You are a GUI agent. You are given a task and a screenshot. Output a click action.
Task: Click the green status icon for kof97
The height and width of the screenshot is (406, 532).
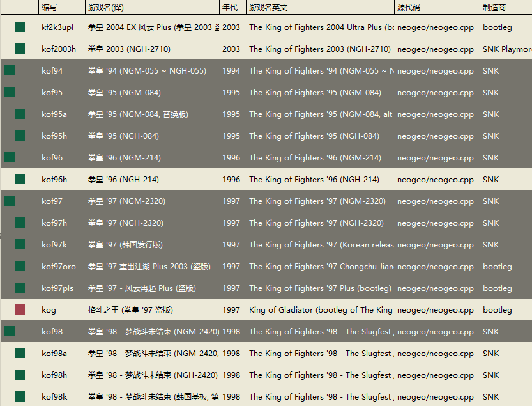[10, 201]
